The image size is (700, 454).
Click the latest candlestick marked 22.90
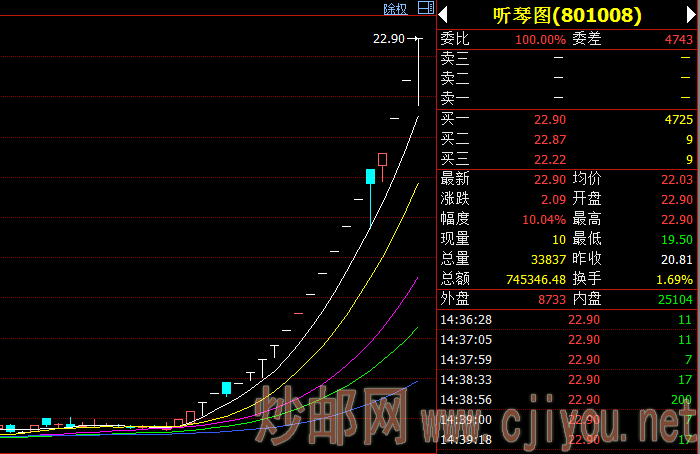coord(418,70)
